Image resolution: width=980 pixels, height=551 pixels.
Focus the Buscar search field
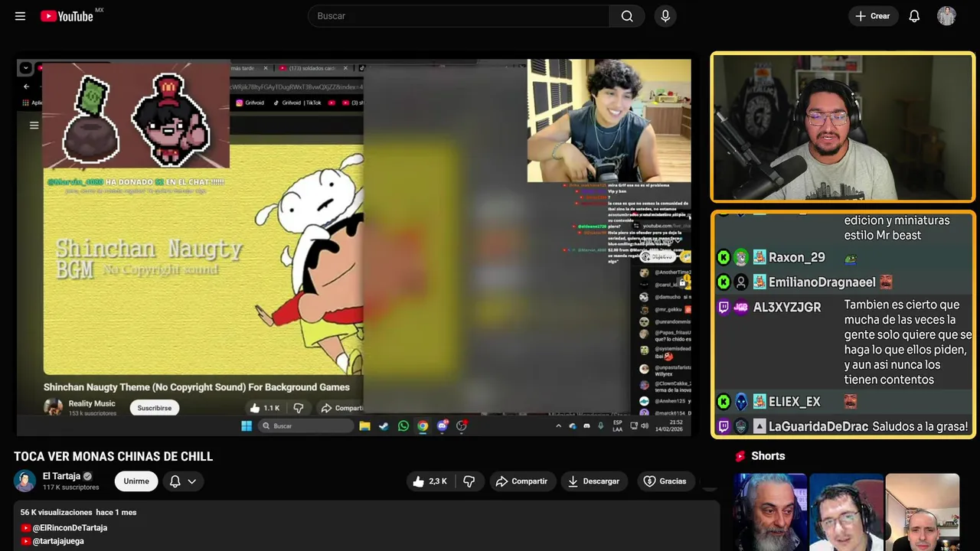(x=459, y=16)
